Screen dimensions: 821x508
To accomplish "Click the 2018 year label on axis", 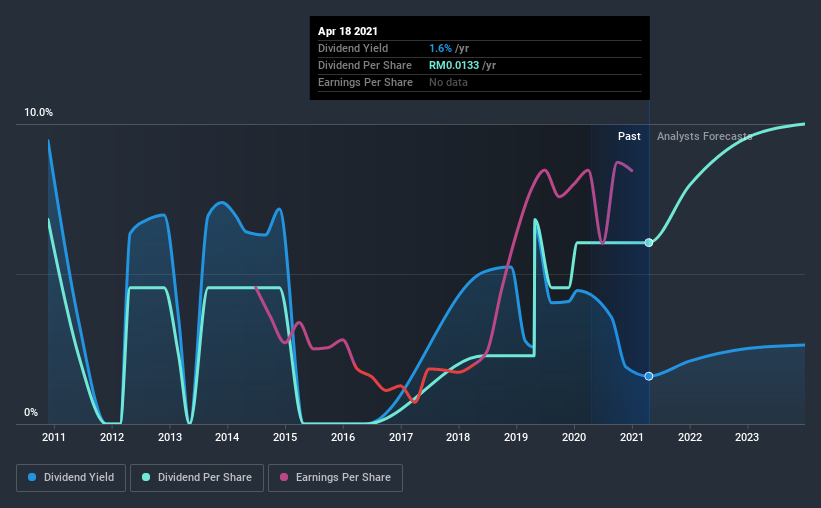I will [458, 437].
